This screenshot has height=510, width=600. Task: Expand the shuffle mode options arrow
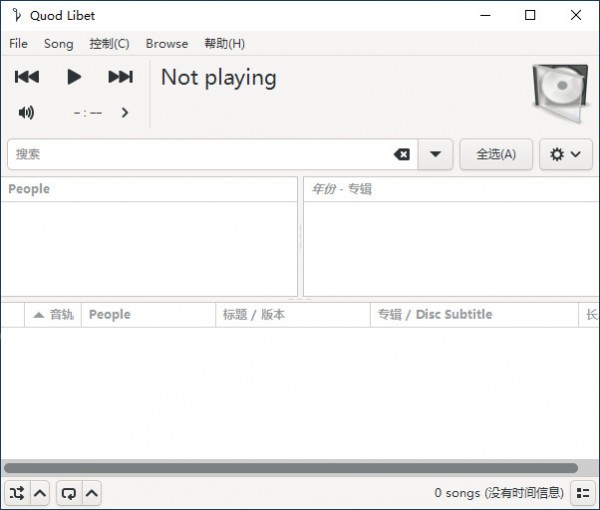tap(40, 492)
